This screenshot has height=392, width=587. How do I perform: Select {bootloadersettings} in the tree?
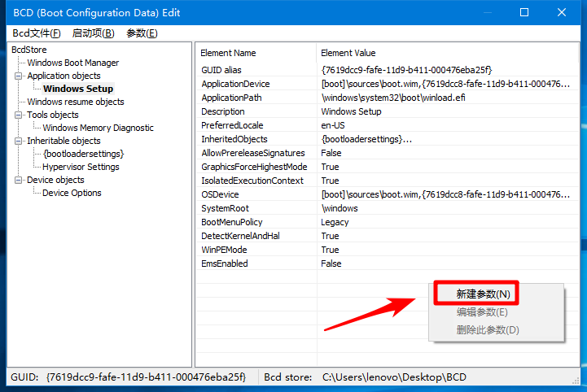(83, 154)
